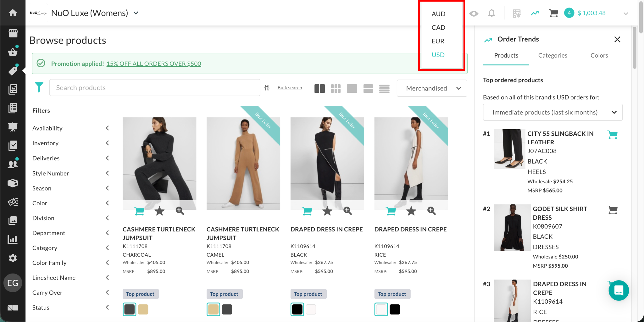Toggle the eye visibility icon
This screenshot has height=322, width=644.
474,14
